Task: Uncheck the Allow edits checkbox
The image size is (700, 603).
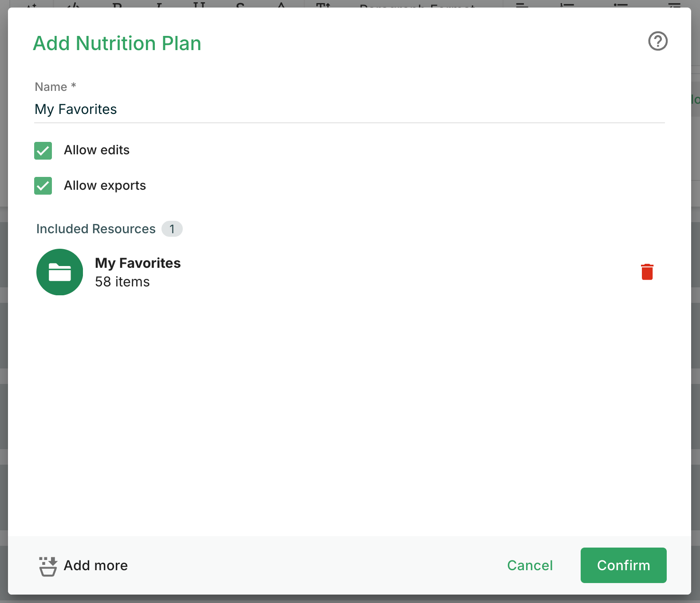Action: click(x=43, y=151)
